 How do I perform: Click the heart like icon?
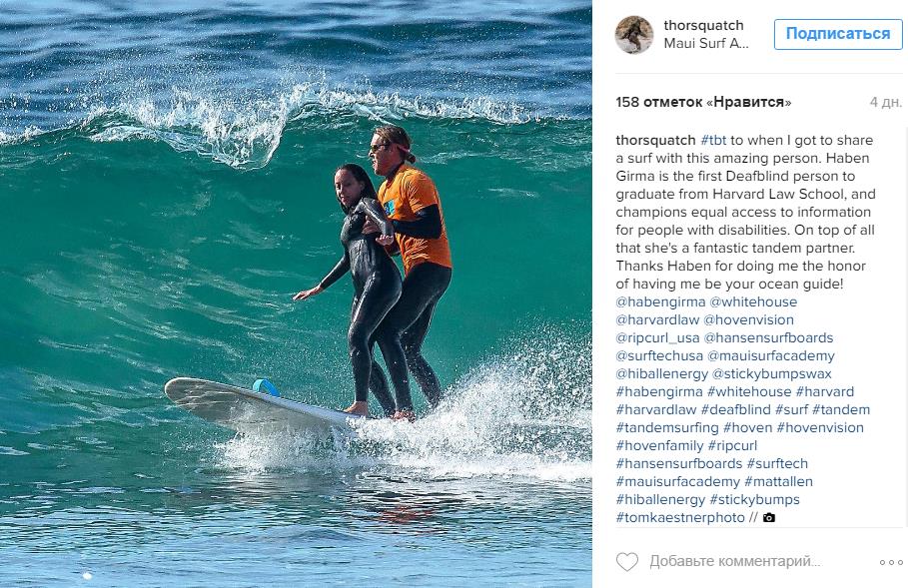pos(626,561)
